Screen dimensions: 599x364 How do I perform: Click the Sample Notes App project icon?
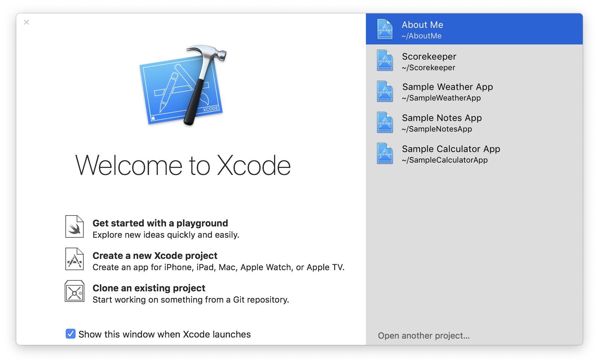click(x=385, y=122)
